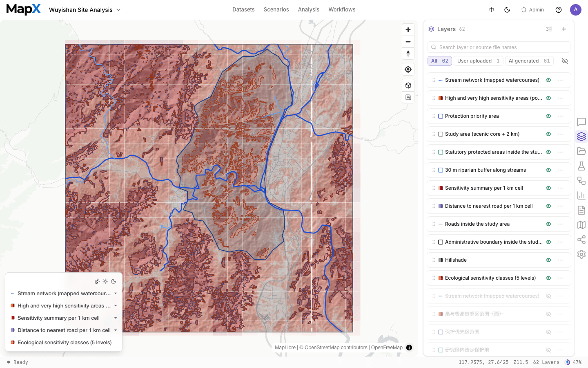Filter layers by AI generated
The image size is (588, 368).
click(529, 61)
